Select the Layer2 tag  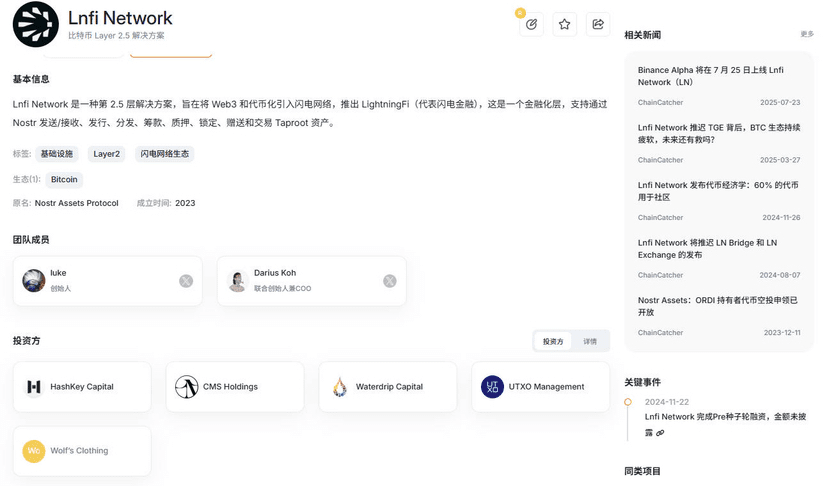(x=106, y=154)
